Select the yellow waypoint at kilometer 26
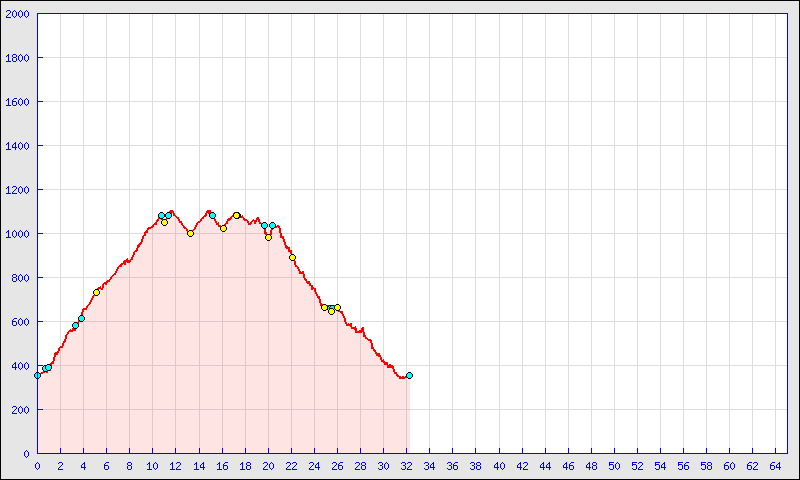This screenshot has height=480, width=800. pos(337,308)
